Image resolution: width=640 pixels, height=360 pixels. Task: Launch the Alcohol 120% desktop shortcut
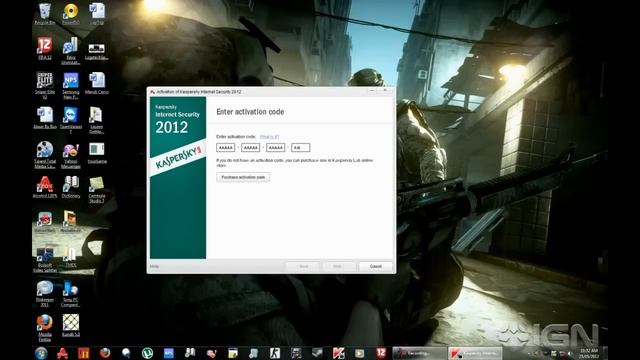(45, 187)
